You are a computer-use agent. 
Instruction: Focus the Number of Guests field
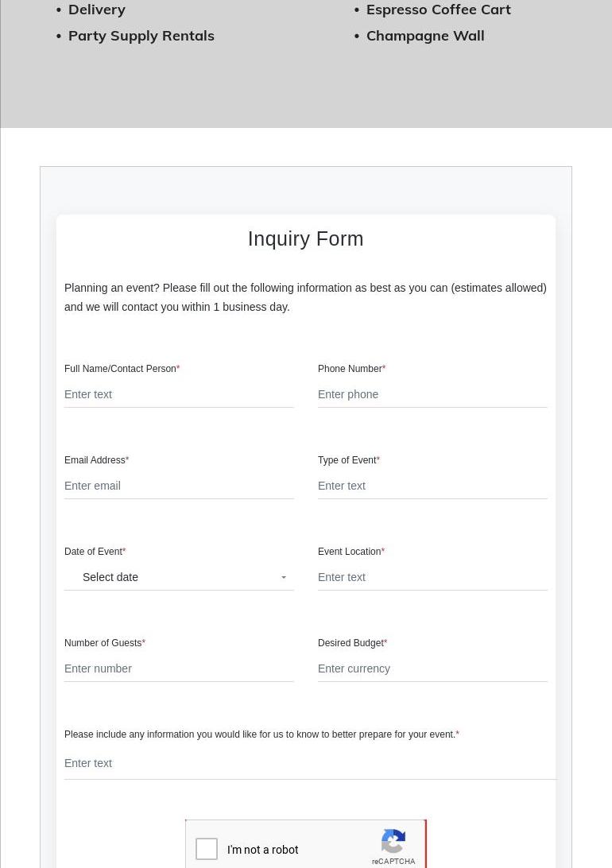pos(179,668)
